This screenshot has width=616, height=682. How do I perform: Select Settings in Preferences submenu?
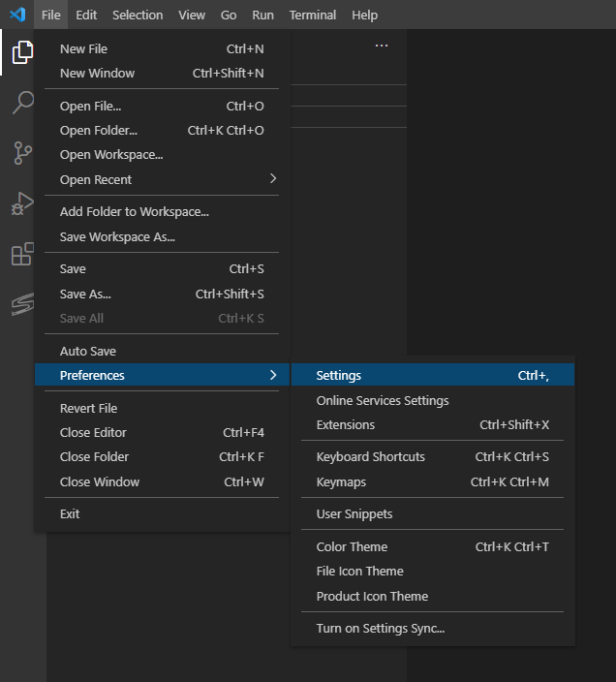tap(338, 376)
